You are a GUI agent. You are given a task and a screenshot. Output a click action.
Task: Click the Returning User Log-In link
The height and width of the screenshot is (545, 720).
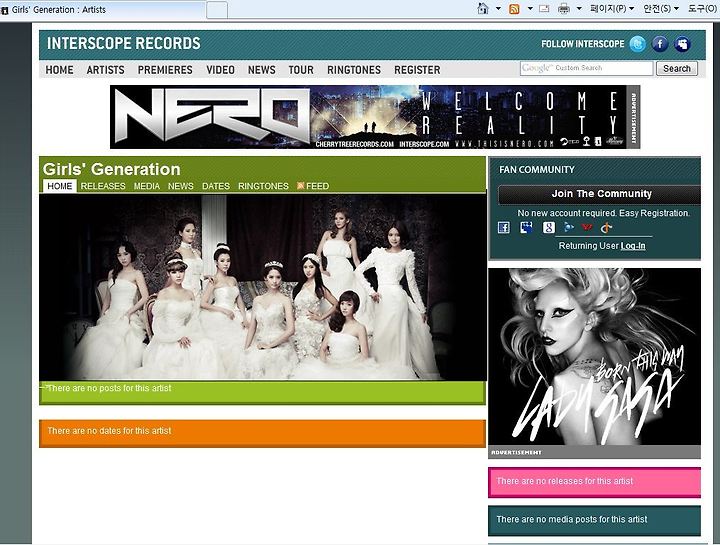[x=633, y=246]
